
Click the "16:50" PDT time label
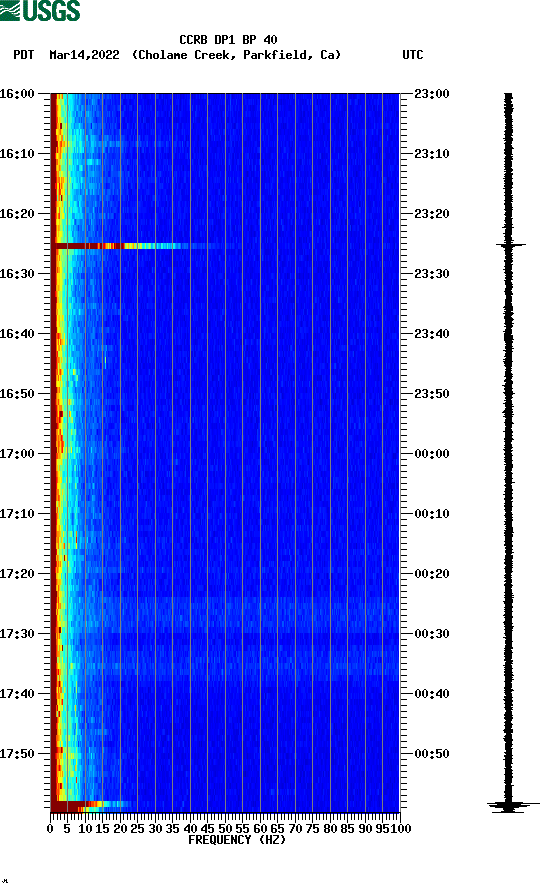coord(17,394)
